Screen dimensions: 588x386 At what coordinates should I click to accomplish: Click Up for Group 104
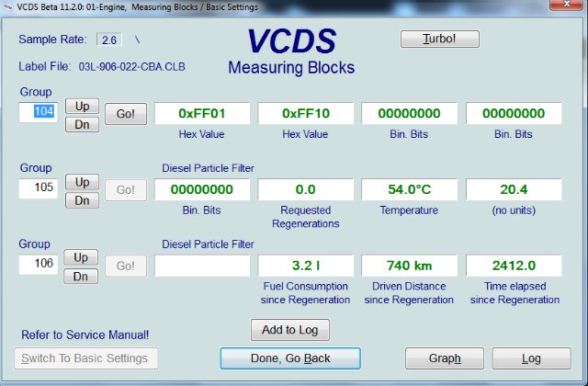tap(82, 107)
